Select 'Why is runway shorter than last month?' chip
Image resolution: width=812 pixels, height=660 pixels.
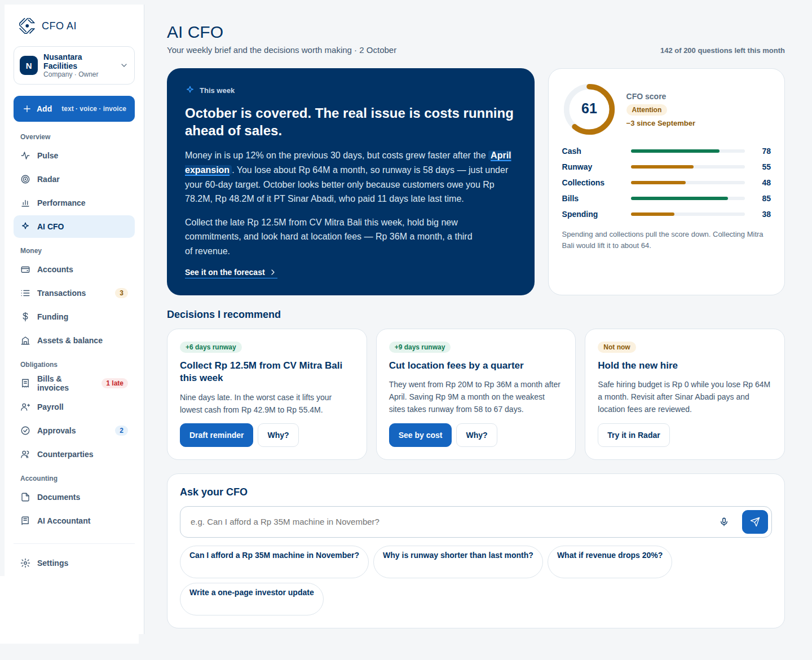point(458,561)
